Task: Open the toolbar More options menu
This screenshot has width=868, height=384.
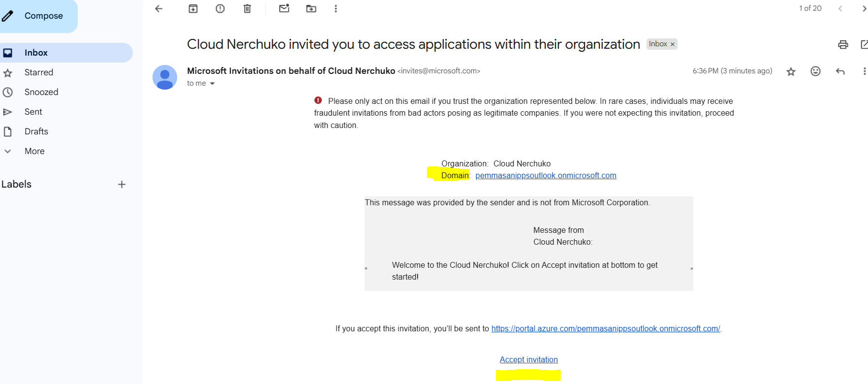Action: click(x=336, y=8)
